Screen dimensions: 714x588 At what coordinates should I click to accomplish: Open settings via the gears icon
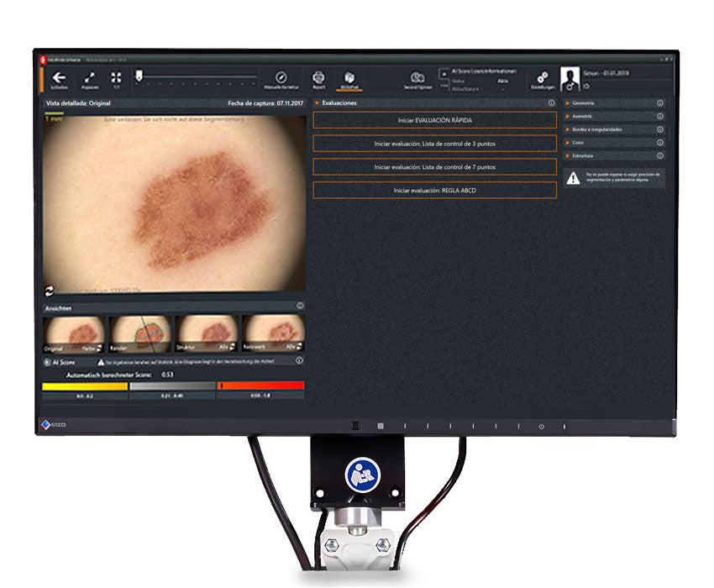[x=542, y=77]
